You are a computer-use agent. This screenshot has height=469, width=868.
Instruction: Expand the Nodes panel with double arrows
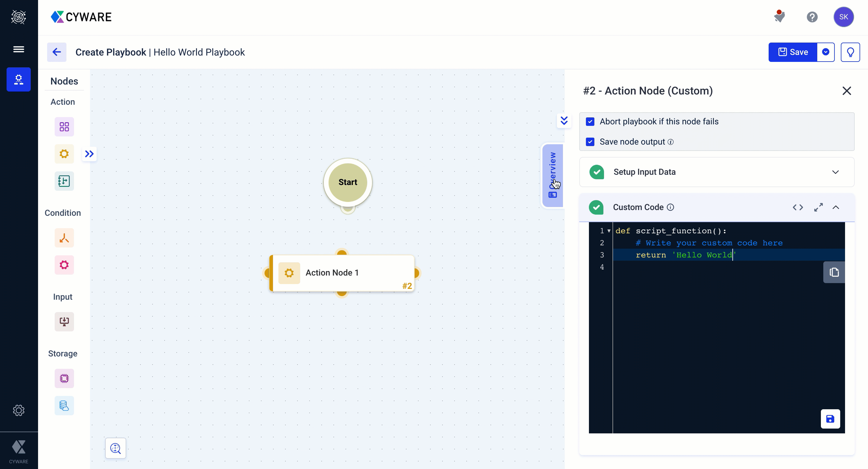(89, 154)
